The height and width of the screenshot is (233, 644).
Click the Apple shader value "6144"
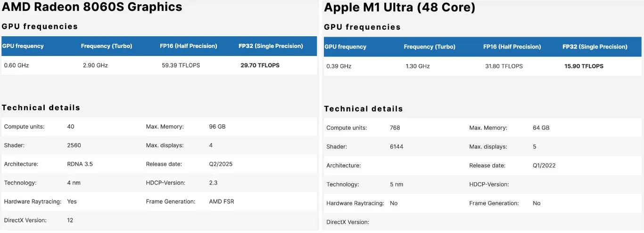pyautogui.click(x=396, y=147)
